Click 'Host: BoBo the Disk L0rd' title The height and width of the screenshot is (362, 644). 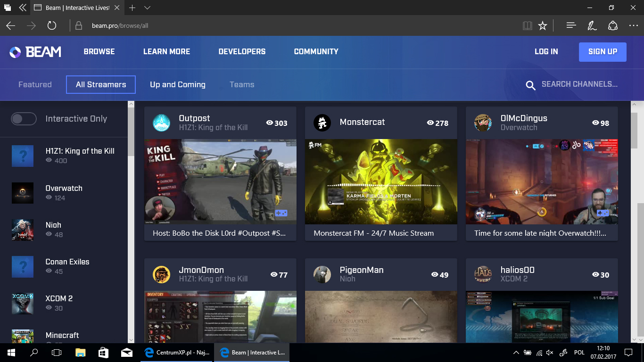[219, 233]
